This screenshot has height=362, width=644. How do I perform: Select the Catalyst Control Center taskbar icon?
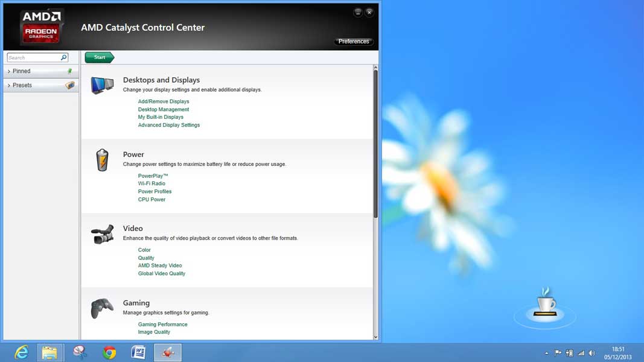[168, 352]
